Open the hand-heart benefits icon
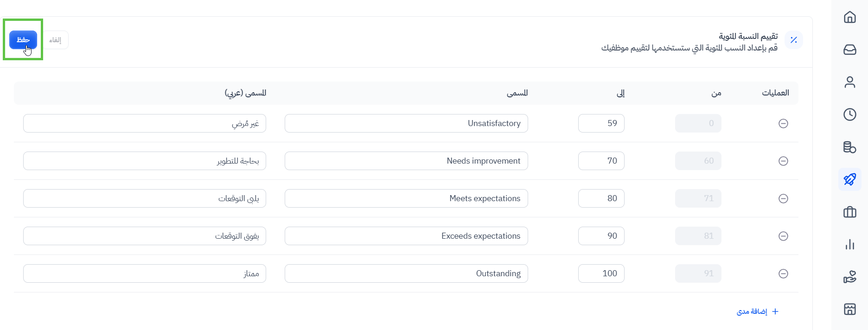868x330 pixels. point(849,277)
